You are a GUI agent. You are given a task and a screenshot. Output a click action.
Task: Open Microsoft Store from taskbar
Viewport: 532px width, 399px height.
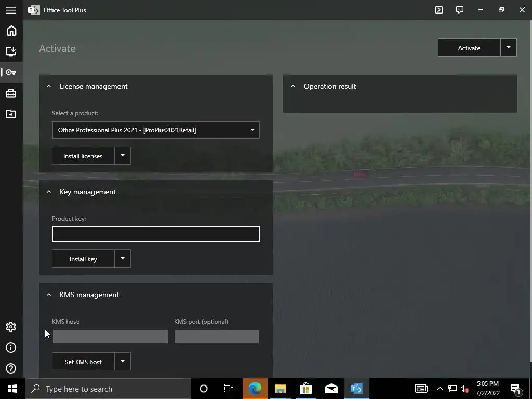pos(305,389)
